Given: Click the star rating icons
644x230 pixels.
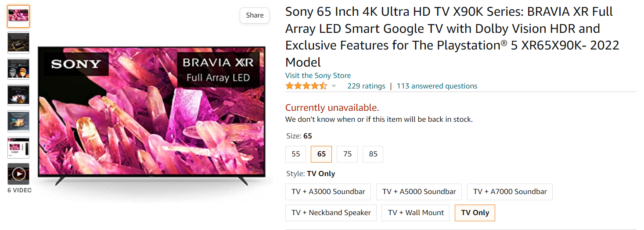Looking at the screenshot, I should tap(306, 86).
